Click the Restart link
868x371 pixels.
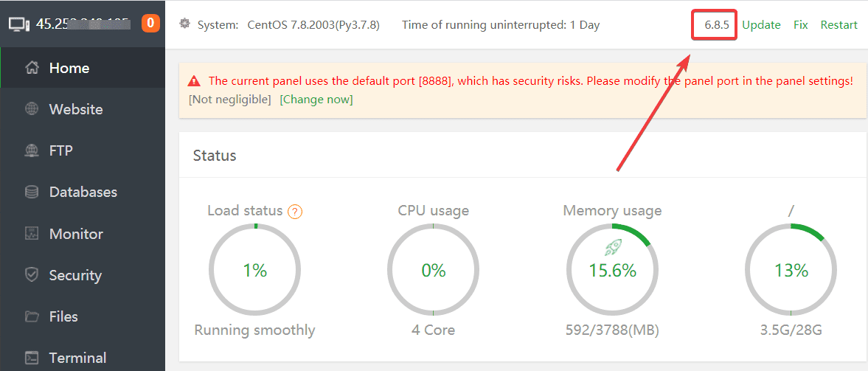[x=839, y=24]
